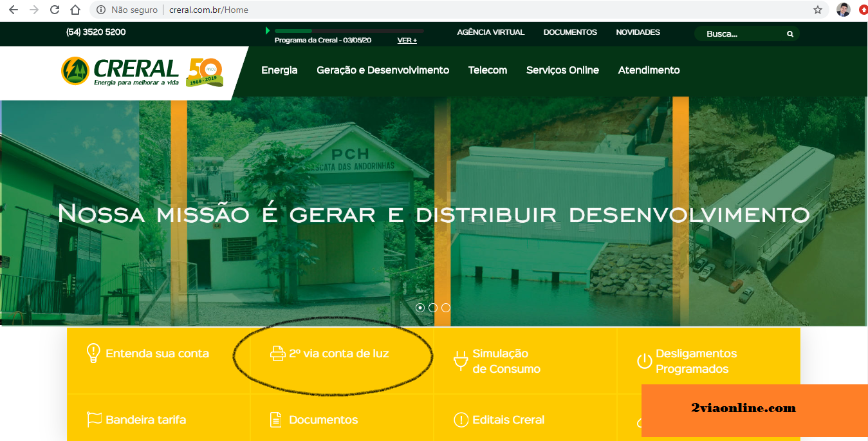Open the browser profile avatar

[x=843, y=10]
